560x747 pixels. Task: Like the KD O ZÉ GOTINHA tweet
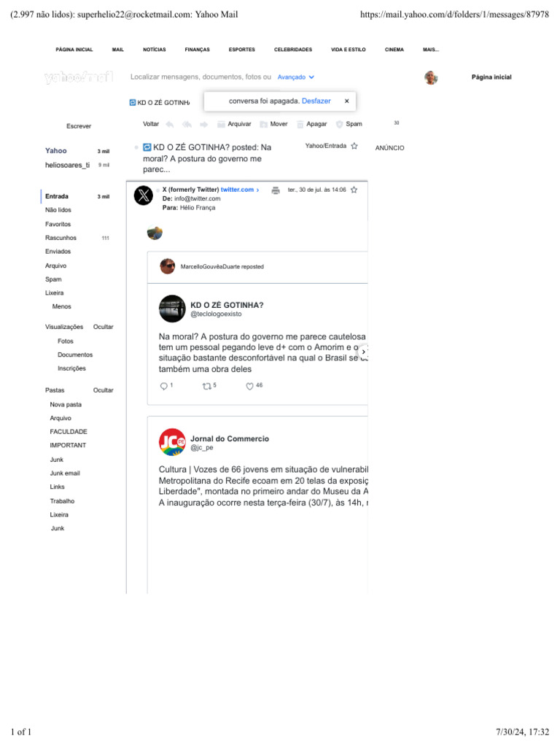click(x=249, y=387)
